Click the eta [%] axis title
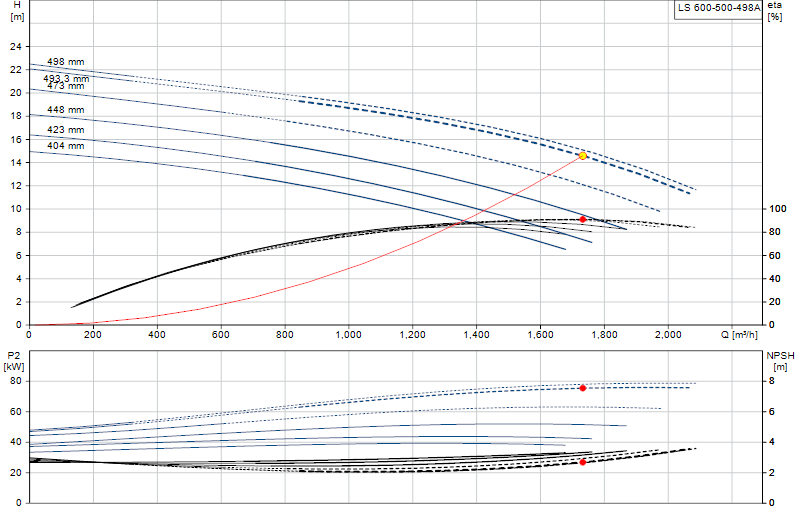This screenshot has height=520, width=800. click(774, 11)
